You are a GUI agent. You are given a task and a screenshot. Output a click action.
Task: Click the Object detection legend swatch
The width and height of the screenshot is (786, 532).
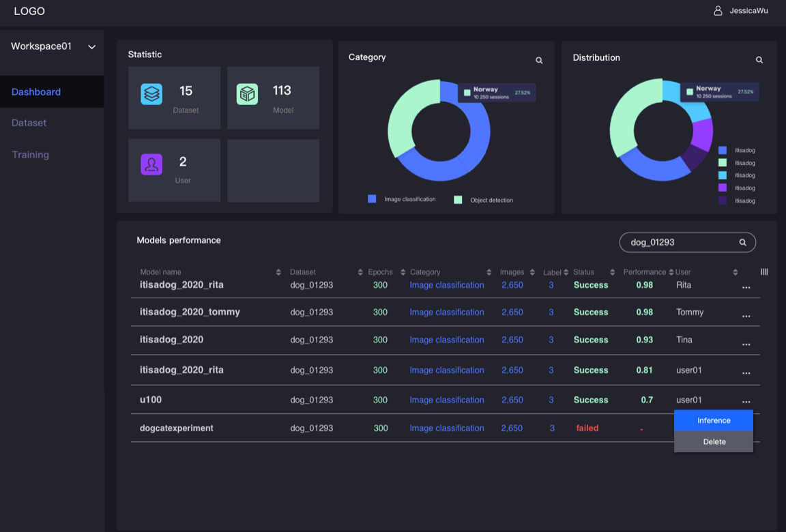point(458,200)
